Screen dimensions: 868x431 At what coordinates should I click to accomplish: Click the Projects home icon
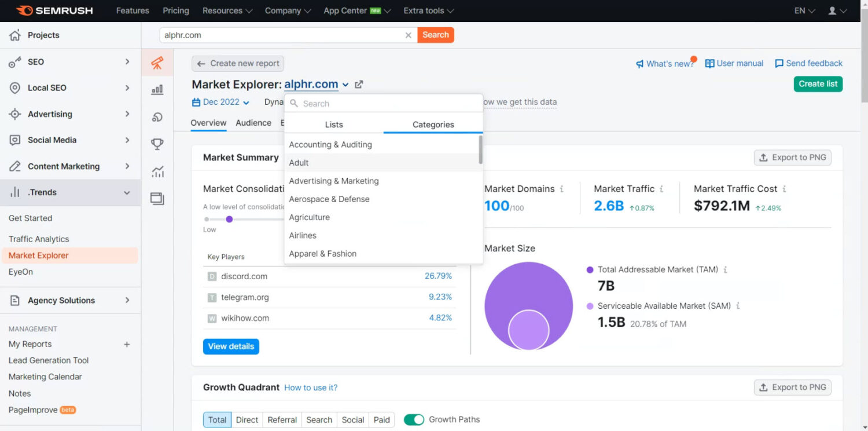15,35
